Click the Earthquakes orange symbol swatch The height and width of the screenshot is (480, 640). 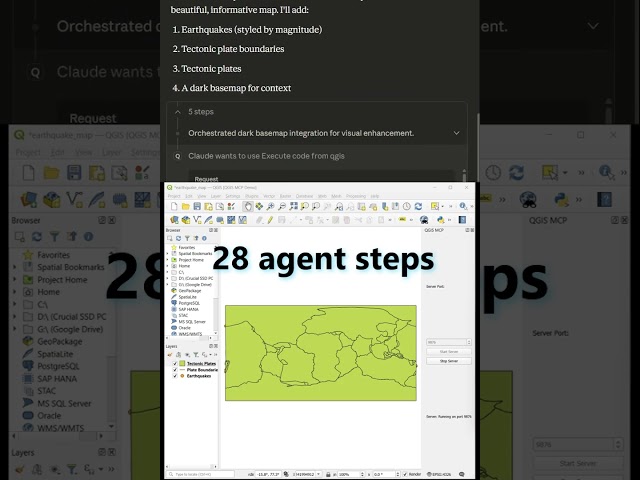point(182,376)
